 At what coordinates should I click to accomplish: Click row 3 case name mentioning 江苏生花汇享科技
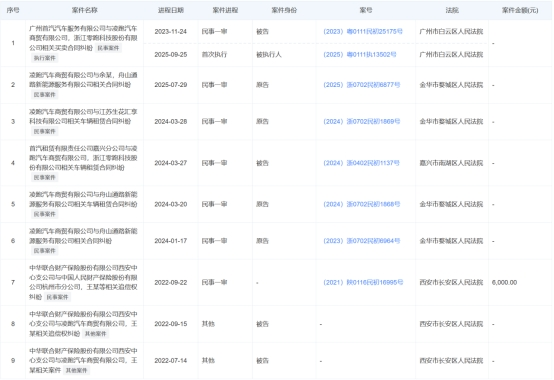tap(83, 117)
